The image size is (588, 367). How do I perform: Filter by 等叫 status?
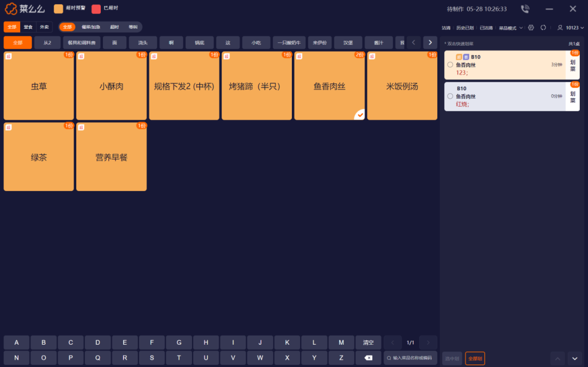tap(133, 27)
